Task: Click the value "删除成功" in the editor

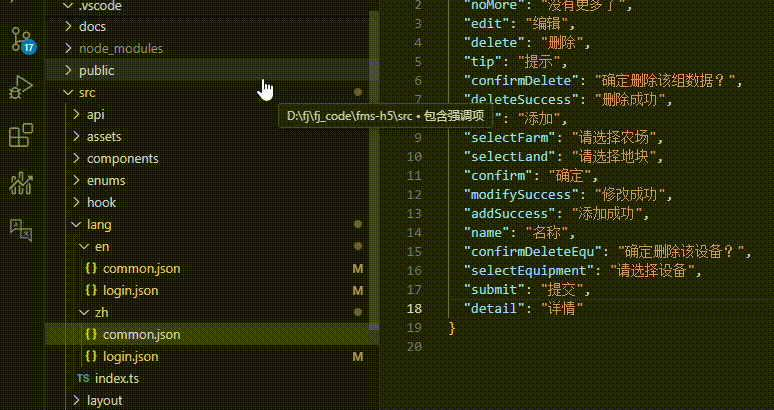Action: (630, 99)
